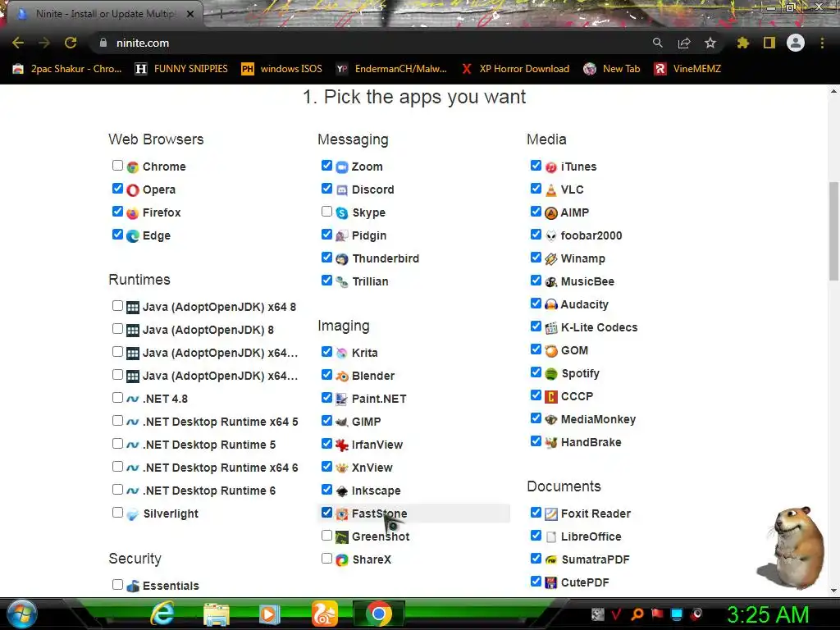
Task: Click the taskbar clock showing 3:25 AM
Action: pyautogui.click(x=768, y=614)
